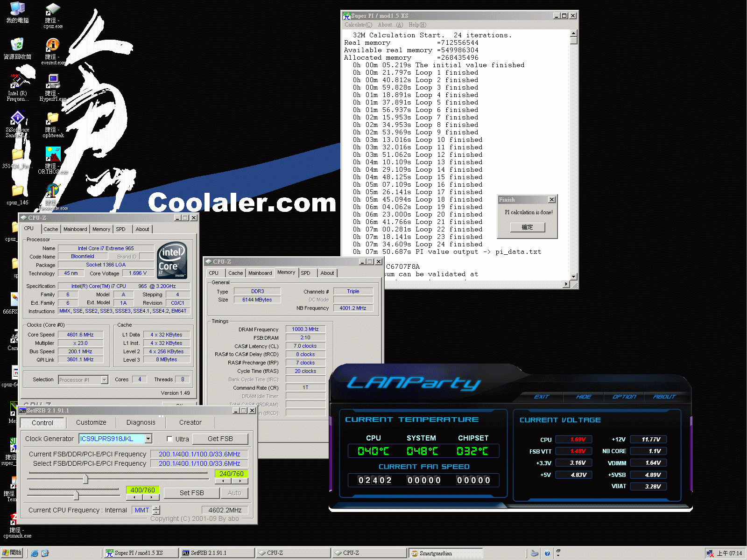The width and height of the screenshot is (747, 560).
Task: Click the Windows Start button
Action: click(x=12, y=553)
